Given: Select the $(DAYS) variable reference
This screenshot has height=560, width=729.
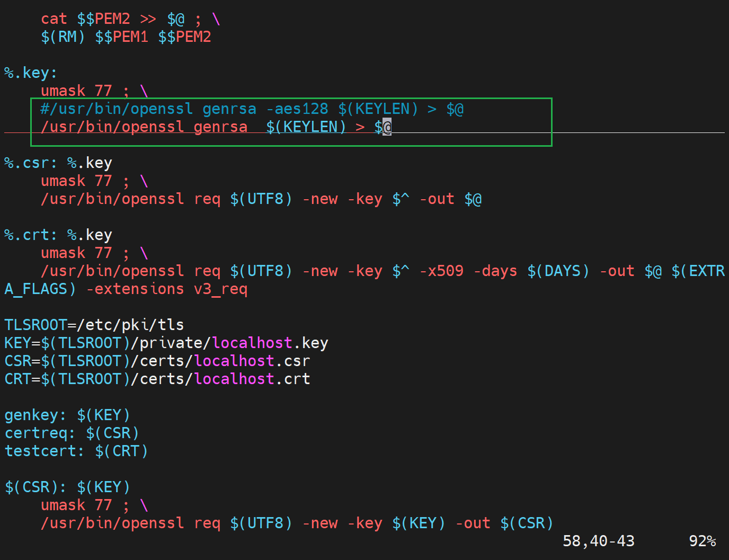Looking at the screenshot, I should coord(558,271).
